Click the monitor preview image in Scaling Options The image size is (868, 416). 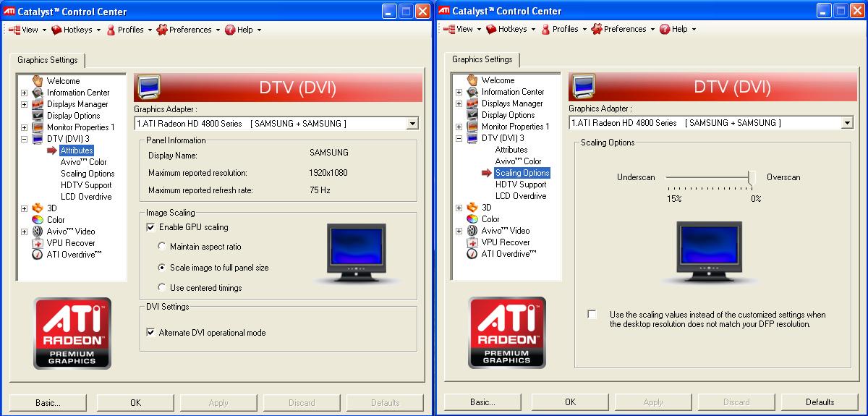pyautogui.click(x=708, y=252)
